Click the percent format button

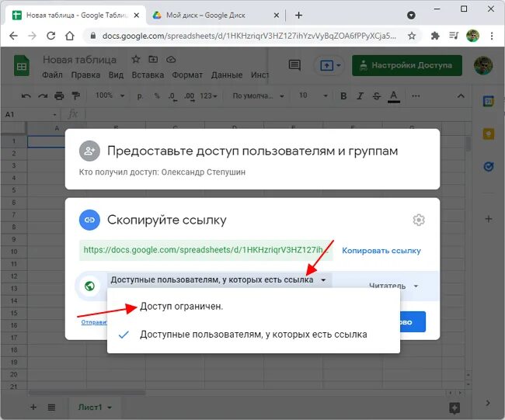(157, 96)
